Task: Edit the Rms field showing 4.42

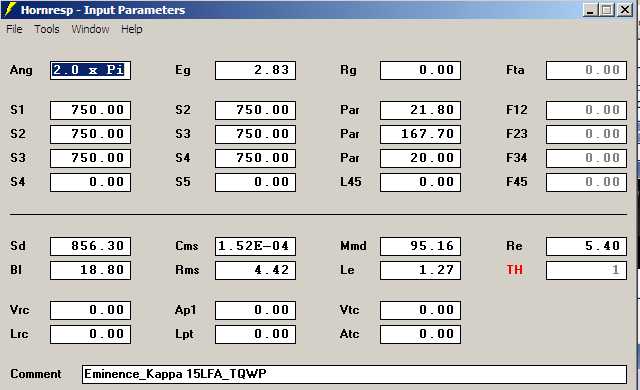Action: 255,270
